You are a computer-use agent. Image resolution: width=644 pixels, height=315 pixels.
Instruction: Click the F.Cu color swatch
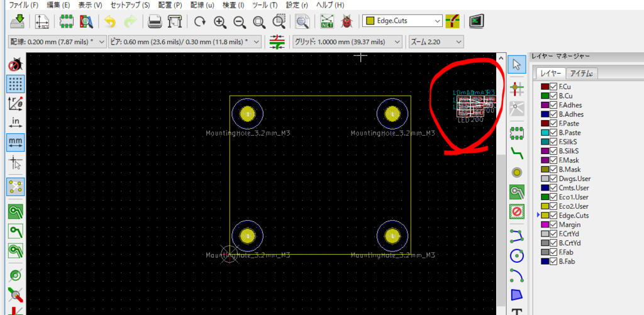[545, 87]
